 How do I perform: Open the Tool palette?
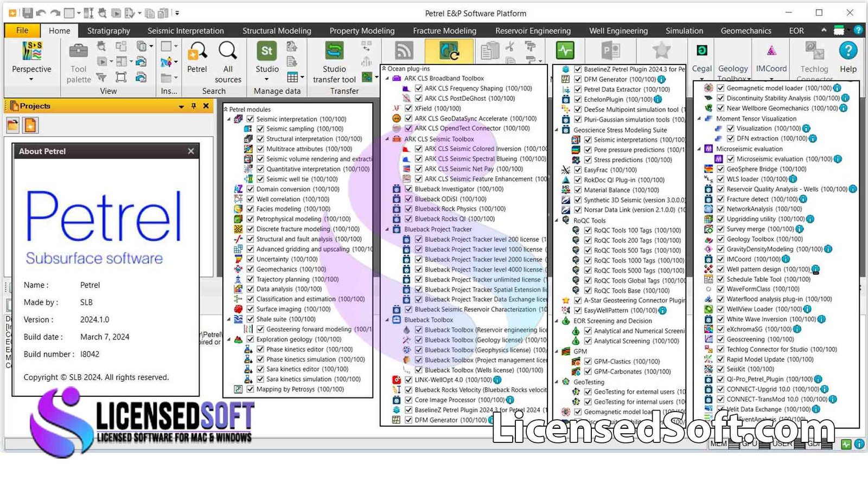point(79,63)
